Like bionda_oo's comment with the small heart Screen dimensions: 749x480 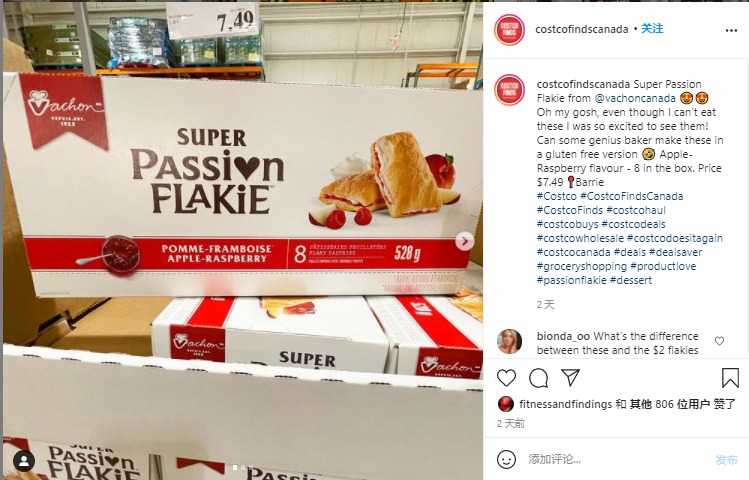click(x=719, y=341)
